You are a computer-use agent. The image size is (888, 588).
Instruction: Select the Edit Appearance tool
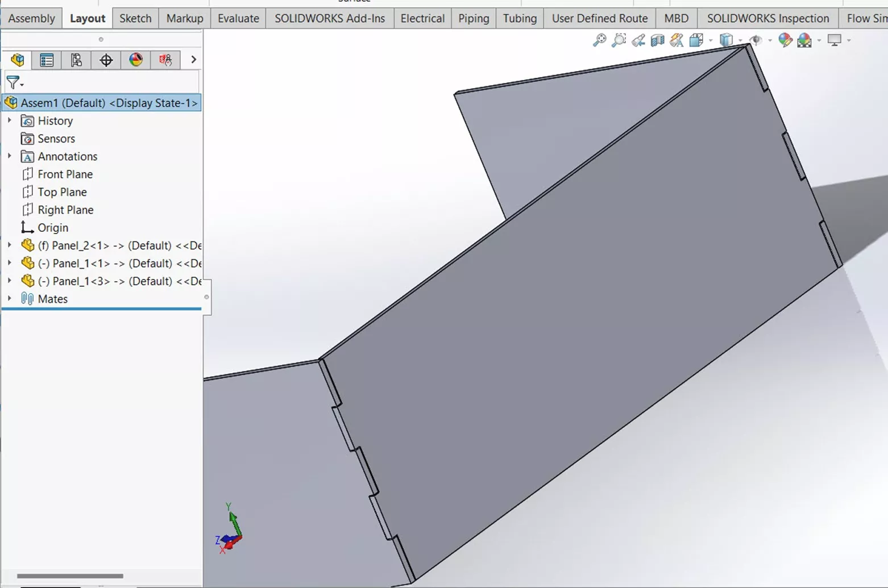tap(786, 40)
